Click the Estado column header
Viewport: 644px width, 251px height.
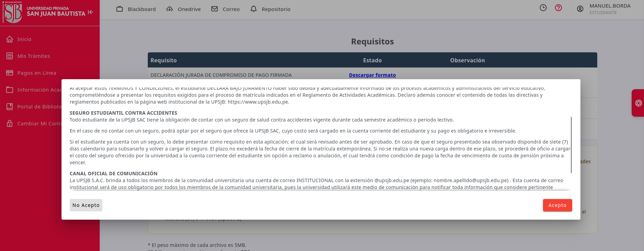pos(373,60)
